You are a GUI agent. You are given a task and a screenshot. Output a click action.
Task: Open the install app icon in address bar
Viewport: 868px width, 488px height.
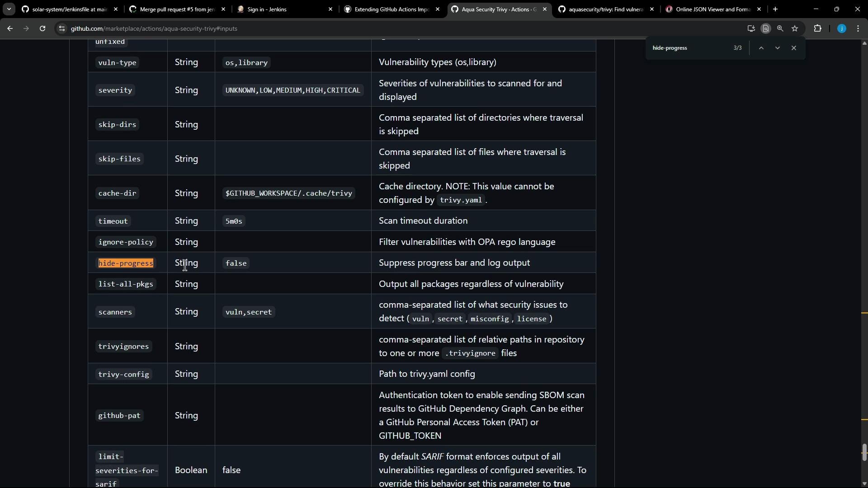pyautogui.click(x=751, y=28)
